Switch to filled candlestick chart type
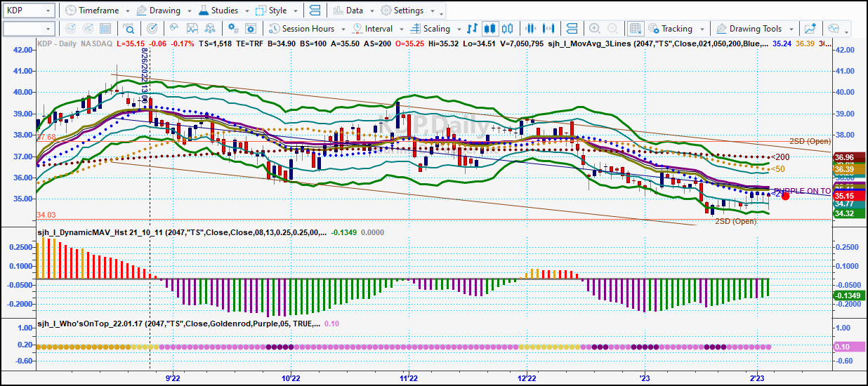Viewport: 868px width, 386px height. coord(490,29)
